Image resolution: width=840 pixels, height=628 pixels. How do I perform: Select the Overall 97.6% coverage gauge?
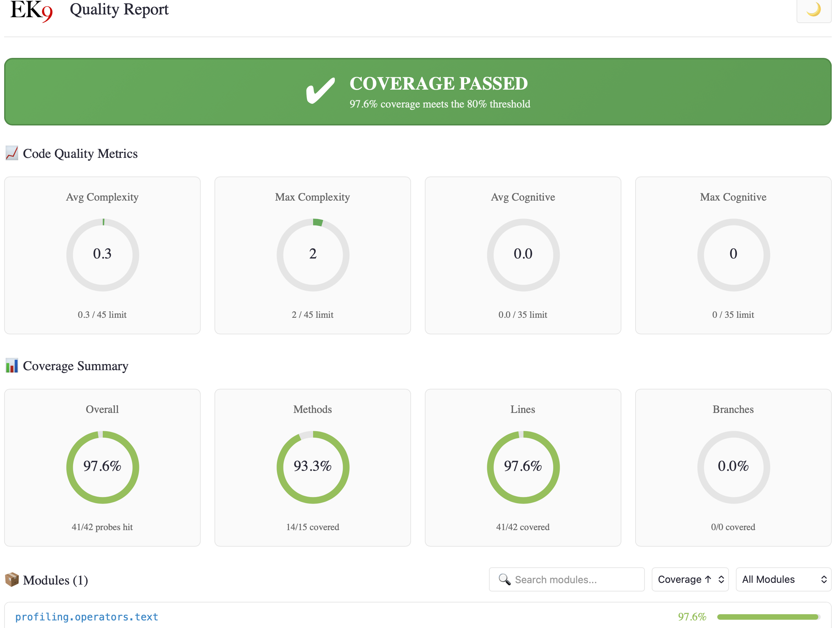(x=102, y=467)
